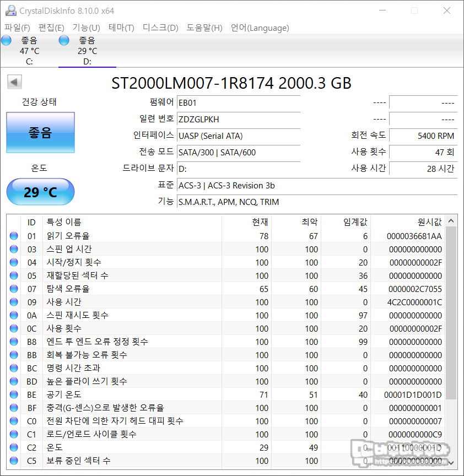Viewport: 464px width, 476px height.
Task: Click the SMART list vertical scrollbar thumb
Action: point(451,313)
